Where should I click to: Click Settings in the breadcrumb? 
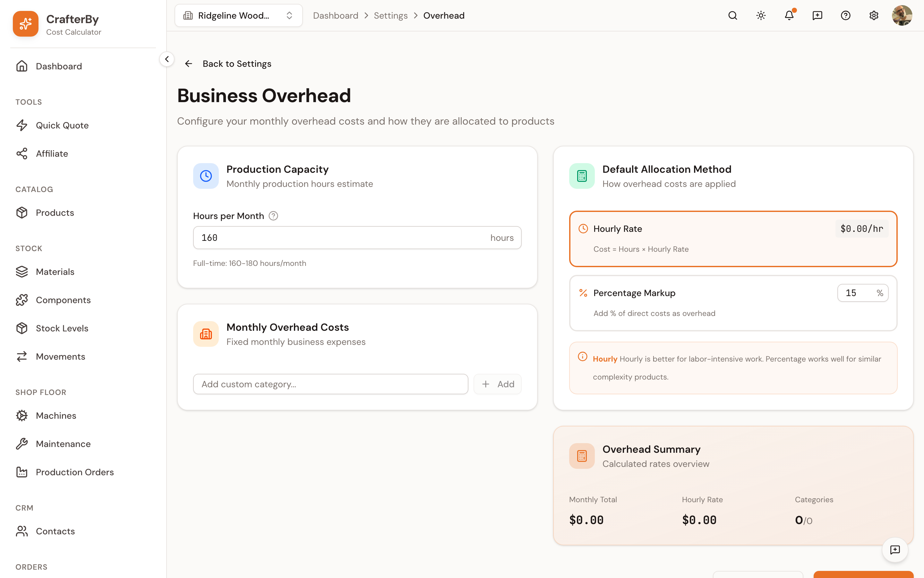[390, 16]
